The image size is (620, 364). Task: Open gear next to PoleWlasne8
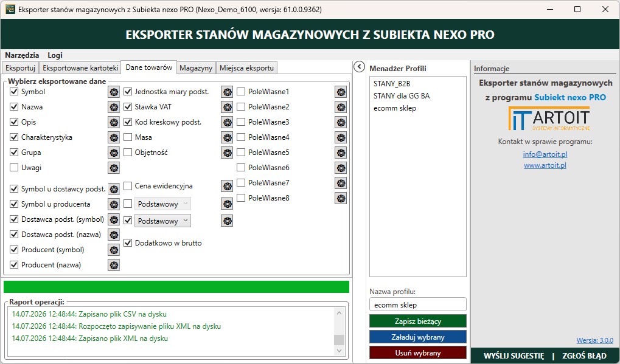341,198
